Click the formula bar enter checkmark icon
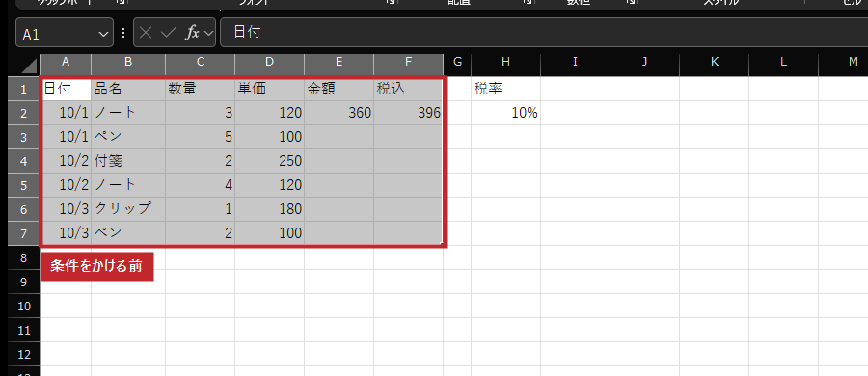Screen dimensions: 868x376 168,33
